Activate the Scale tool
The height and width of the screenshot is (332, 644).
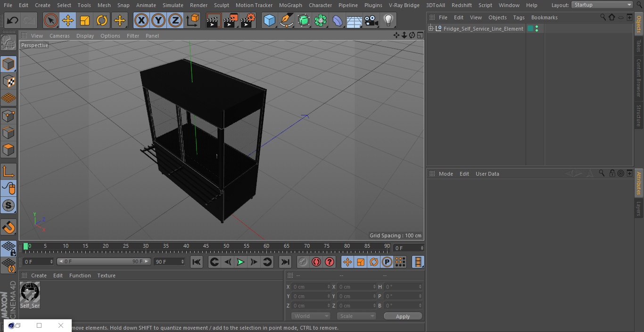click(85, 20)
